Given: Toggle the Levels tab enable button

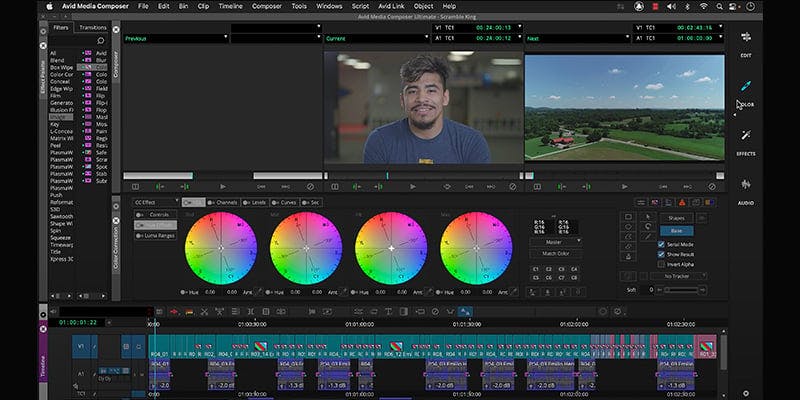Looking at the screenshot, I should pyautogui.click(x=247, y=203).
